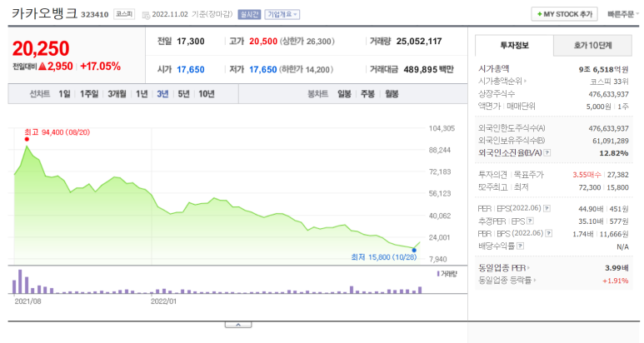644x343 pixels.
Task: Click the current price 20,250
Action: pyautogui.click(x=41, y=48)
